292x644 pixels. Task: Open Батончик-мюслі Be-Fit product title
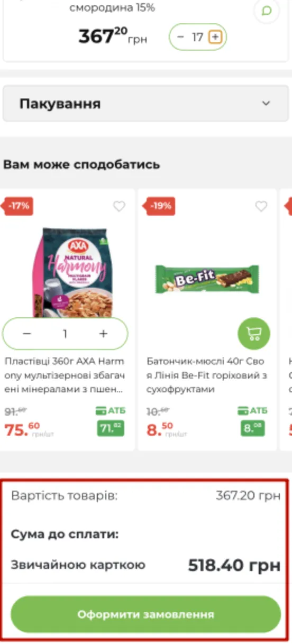[x=207, y=375]
